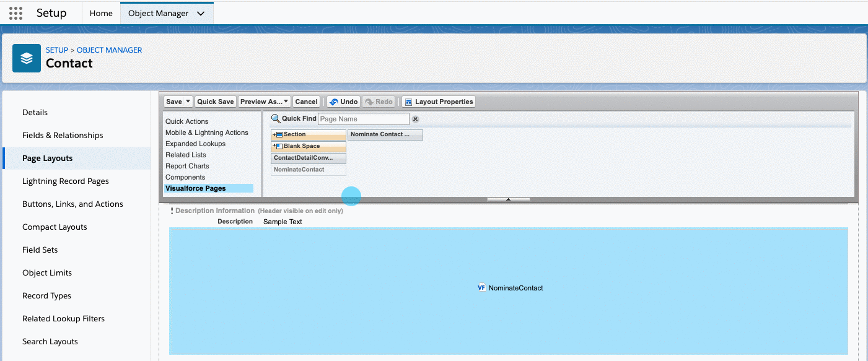The width and height of the screenshot is (868, 361).
Task: Open the Preview As dropdown
Action: [x=265, y=102]
